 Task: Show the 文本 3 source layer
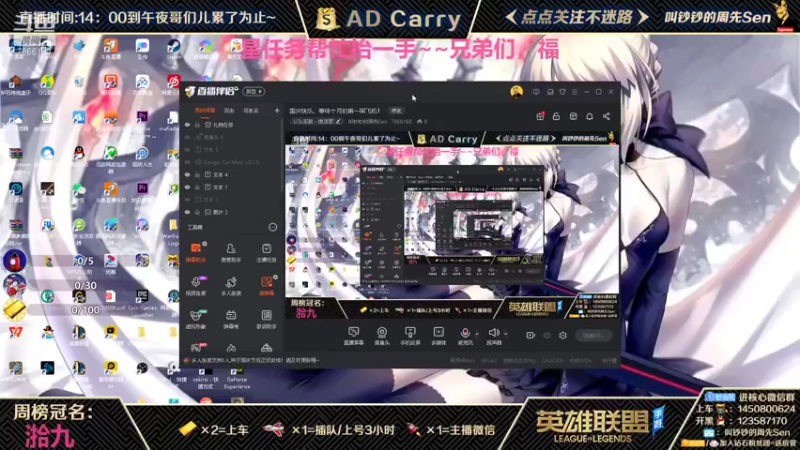pos(187,199)
